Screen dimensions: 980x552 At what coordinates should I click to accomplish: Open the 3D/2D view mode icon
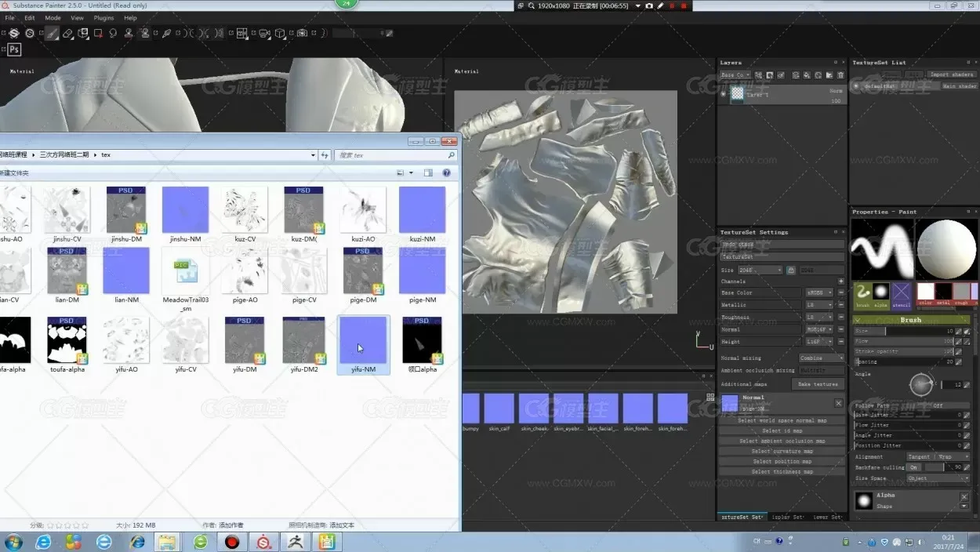(241, 34)
